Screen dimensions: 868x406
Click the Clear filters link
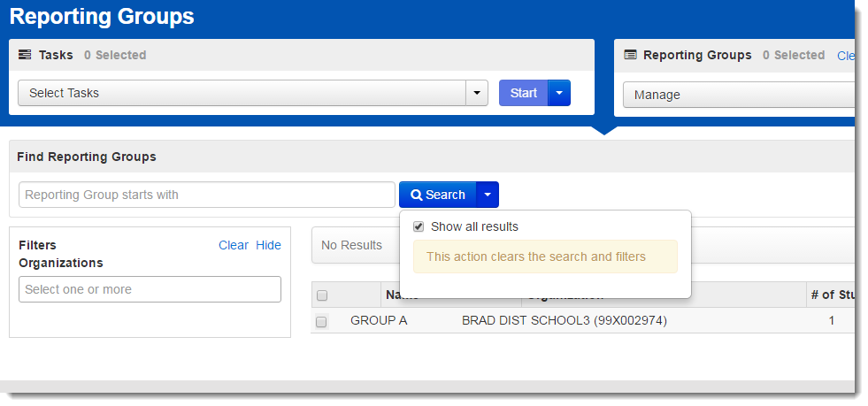(x=234, y=245)
